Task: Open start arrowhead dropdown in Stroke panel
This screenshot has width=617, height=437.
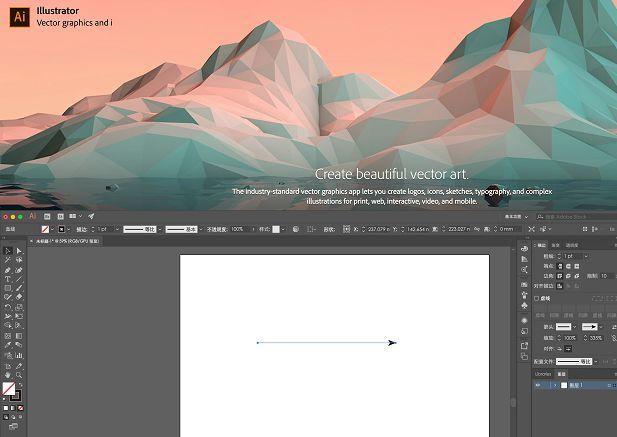Action: coord(574,327)
